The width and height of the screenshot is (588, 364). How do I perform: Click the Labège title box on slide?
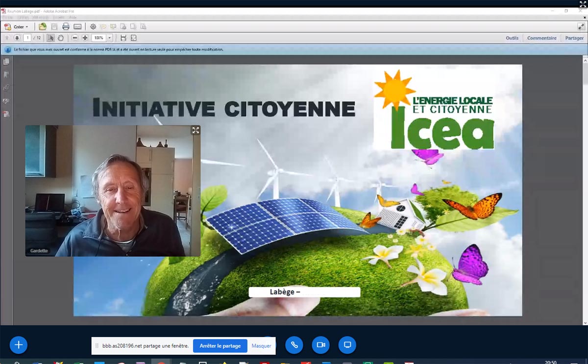coord(304,292)
